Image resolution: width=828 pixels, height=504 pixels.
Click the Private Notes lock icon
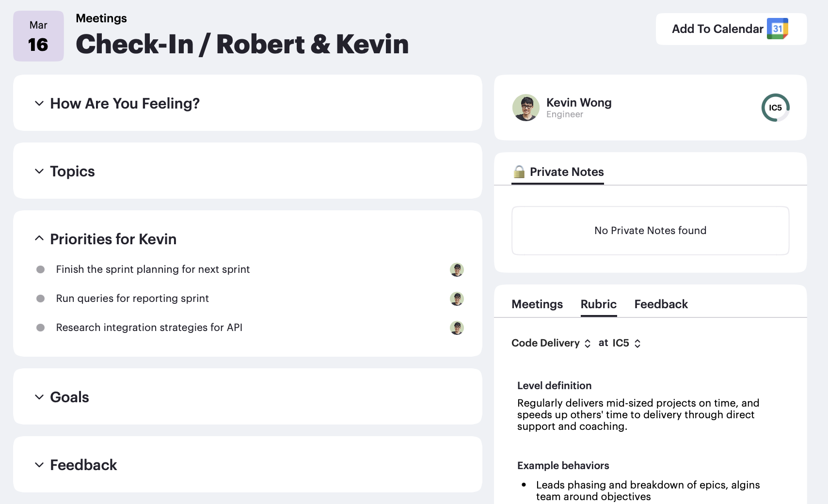[519, 172]
